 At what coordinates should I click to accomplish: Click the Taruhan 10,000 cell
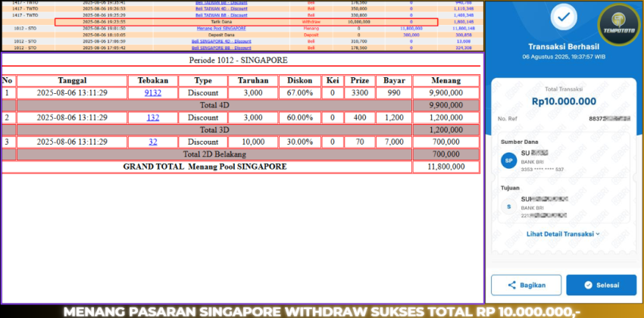(x=253, y=142)
